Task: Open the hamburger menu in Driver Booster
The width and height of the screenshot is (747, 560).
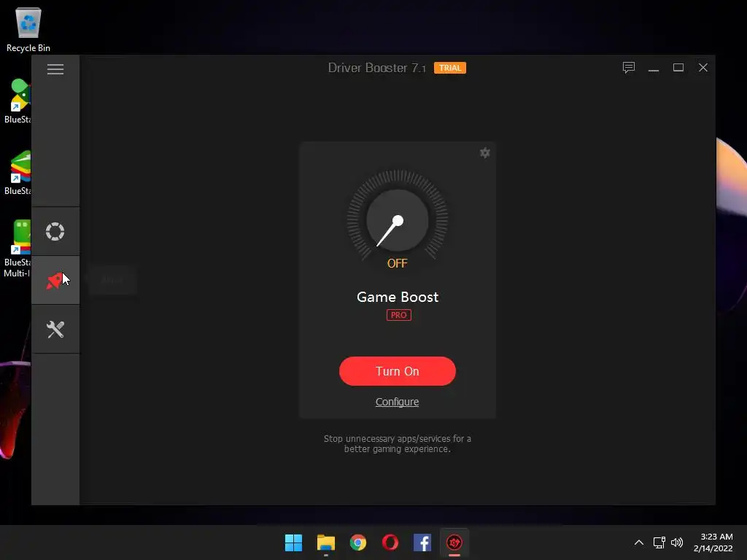Action: (x=55, y=69)
